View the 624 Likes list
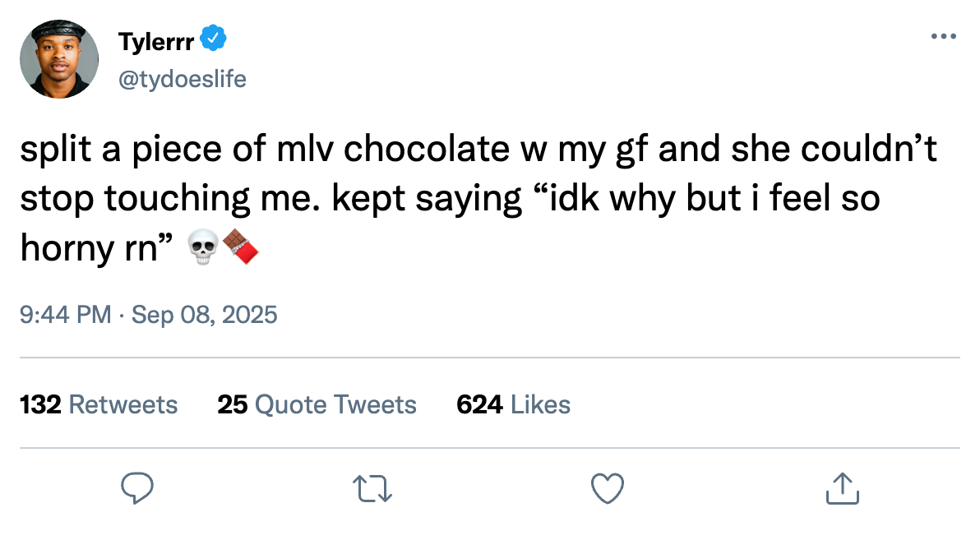 513,404
